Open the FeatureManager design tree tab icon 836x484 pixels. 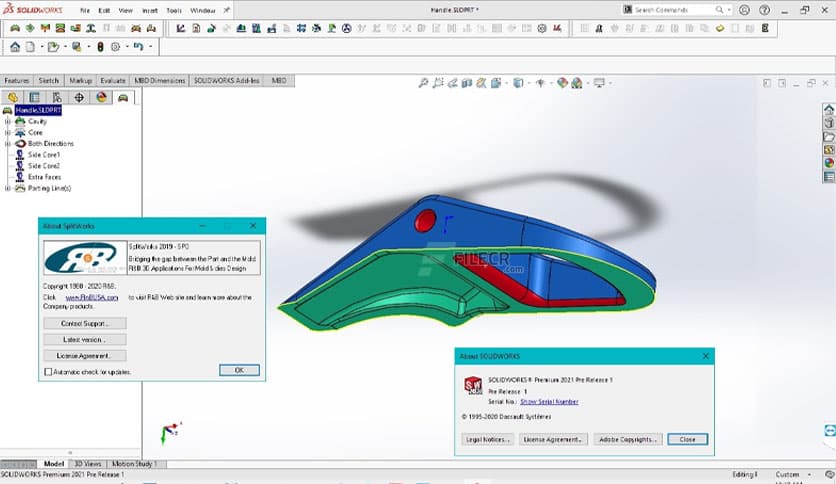(12, 97)
